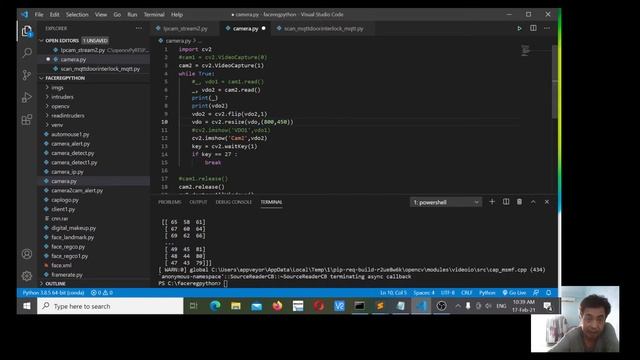
Task: Click the errors and warnings status indicator
Action: click(102, 293)
